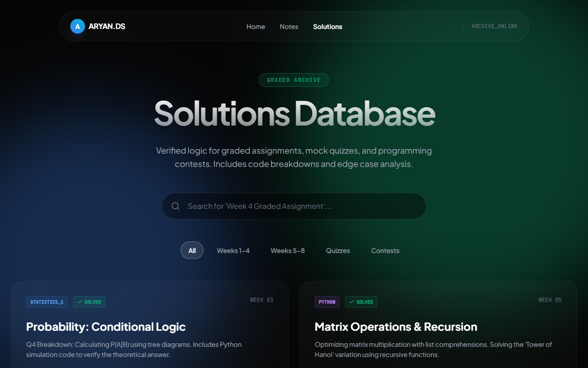Click the ARCHIVE_ONLINE status indicator

(x=494, y=26)
